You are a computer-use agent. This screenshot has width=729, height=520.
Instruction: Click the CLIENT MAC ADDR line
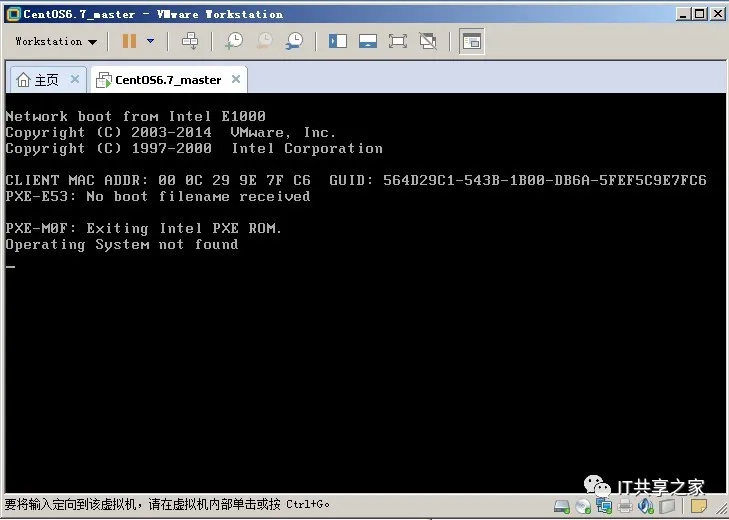tap(356, 180)
